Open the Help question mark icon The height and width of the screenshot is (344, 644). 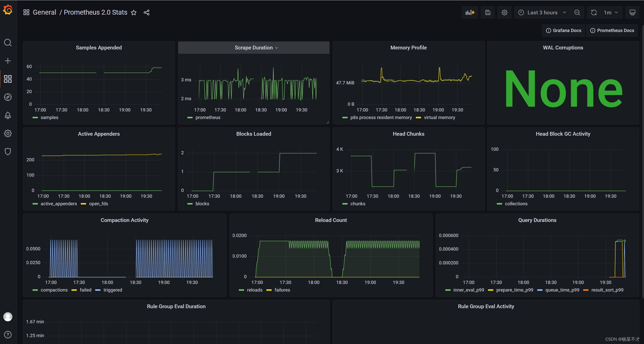[8, 335]
